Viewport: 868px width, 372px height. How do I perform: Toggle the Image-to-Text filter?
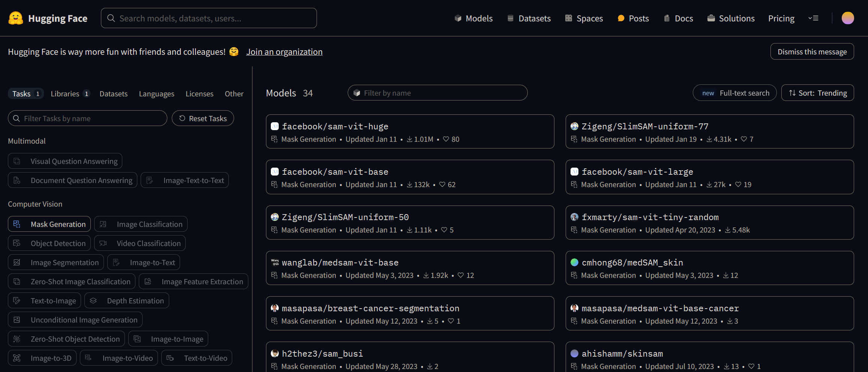144,262
